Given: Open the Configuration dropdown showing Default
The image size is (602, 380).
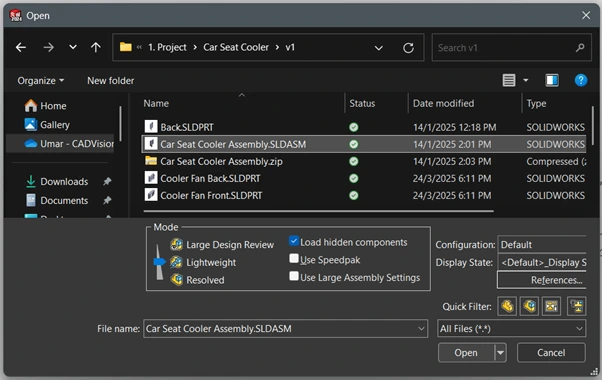Looking at the screenshot, I should pyautogui.click(x=542, y=245).
